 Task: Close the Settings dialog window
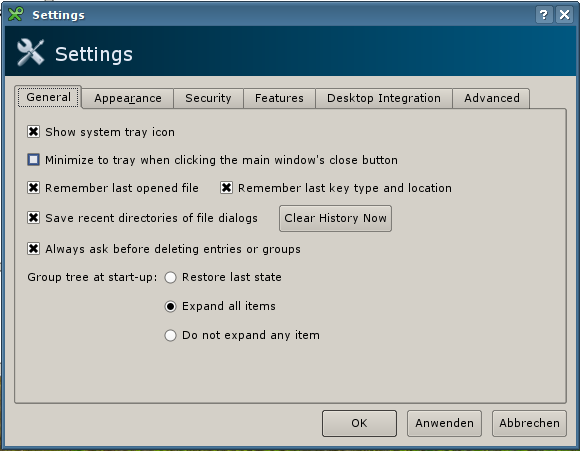tap(564, 15)
